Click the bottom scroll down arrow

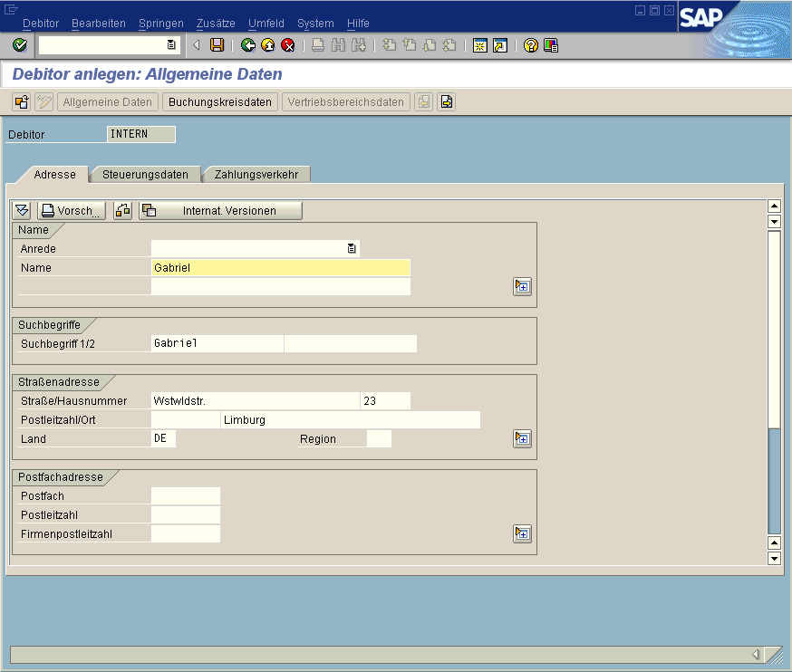click(774, 559)
